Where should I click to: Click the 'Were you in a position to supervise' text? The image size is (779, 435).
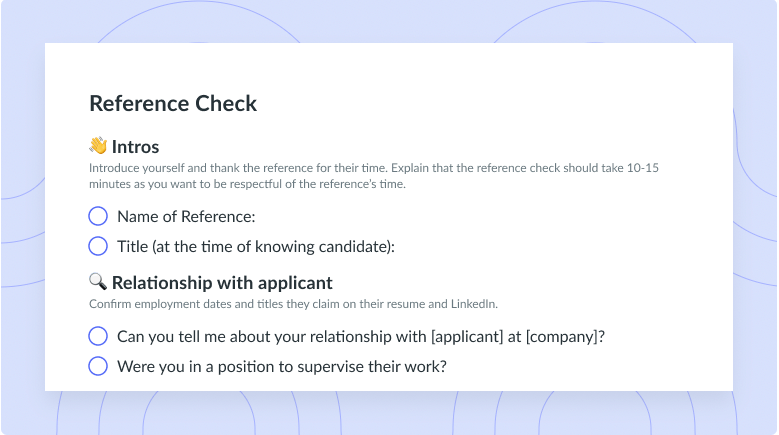click(x=282, y=367)
